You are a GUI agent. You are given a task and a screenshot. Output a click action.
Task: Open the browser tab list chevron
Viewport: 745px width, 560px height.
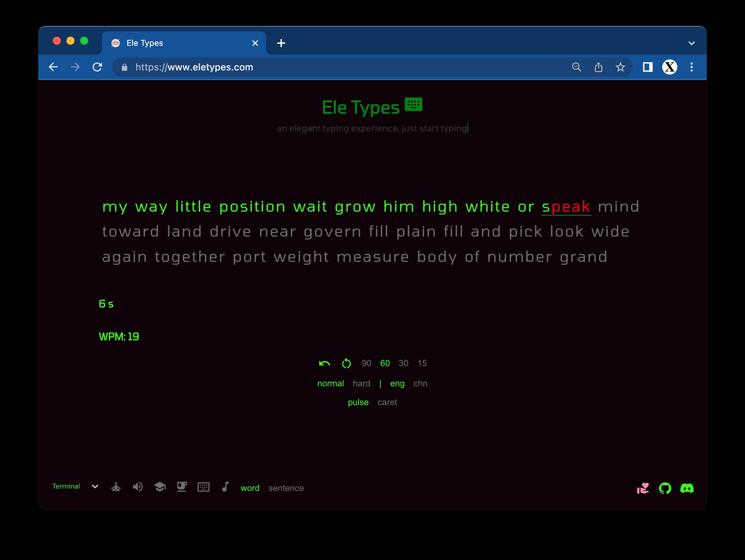click(691, 43)
